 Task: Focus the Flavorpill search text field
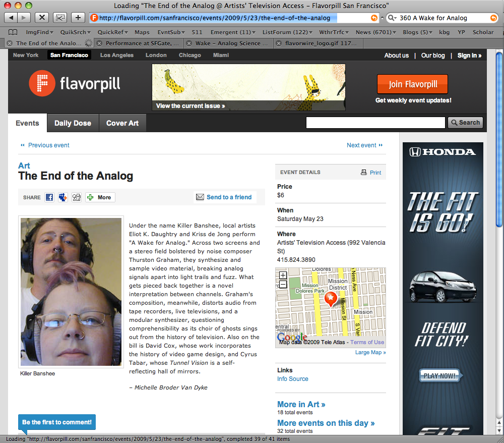coord(375,123)
